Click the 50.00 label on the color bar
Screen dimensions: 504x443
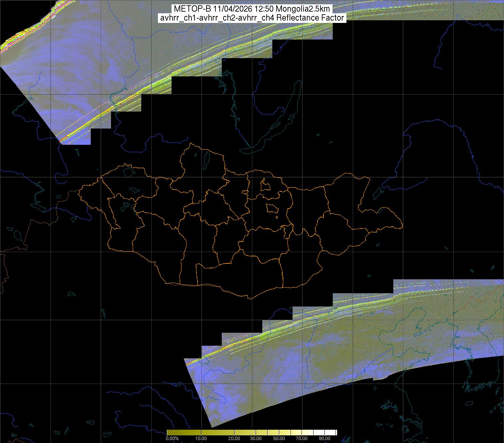(279, 438)
